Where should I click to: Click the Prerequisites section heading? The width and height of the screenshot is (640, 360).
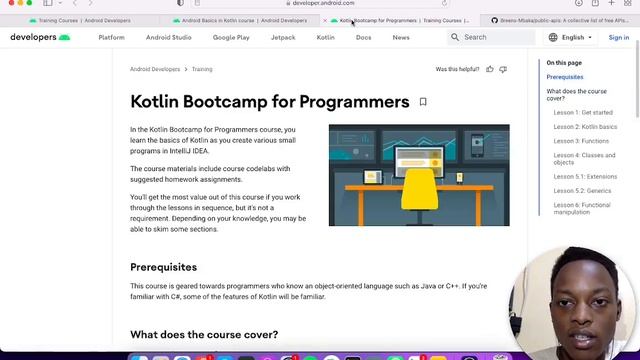(163, 267)
